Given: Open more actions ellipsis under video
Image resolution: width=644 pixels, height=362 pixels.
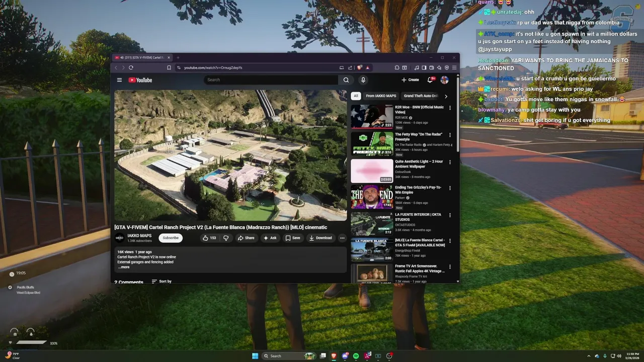Looking at the screenshot, I should pyautogui.click(x=342, y=238).
